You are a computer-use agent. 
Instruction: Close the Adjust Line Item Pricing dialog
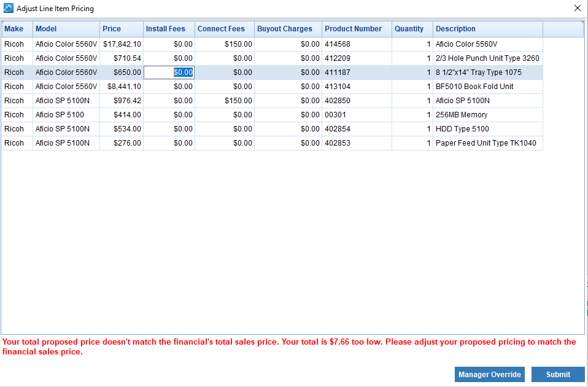tap(578, 8)
